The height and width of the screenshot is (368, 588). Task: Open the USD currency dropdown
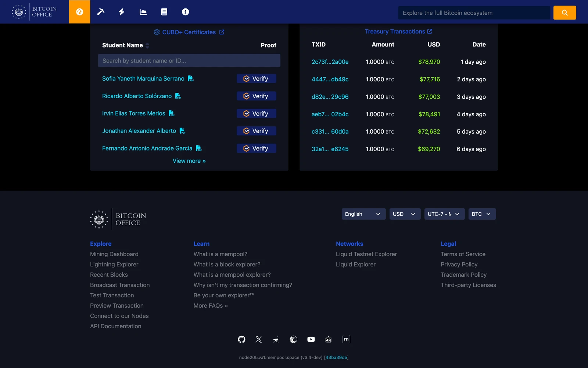(x=405, y=214)
